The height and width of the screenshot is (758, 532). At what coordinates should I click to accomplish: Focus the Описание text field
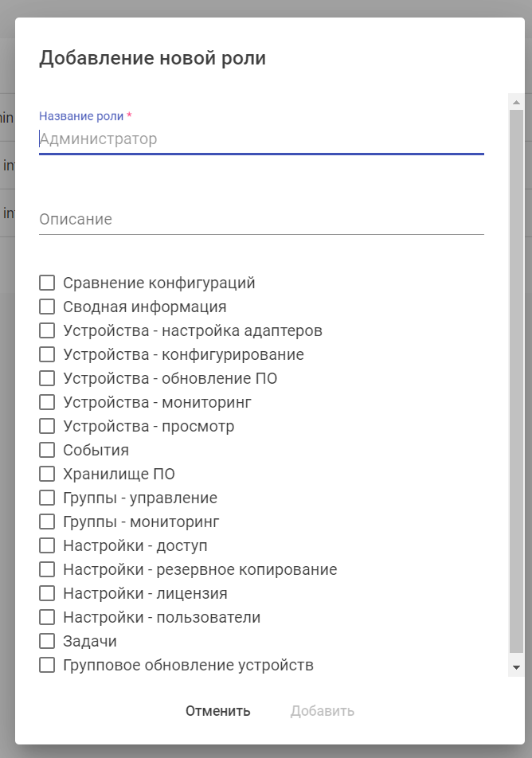[261, 219]
